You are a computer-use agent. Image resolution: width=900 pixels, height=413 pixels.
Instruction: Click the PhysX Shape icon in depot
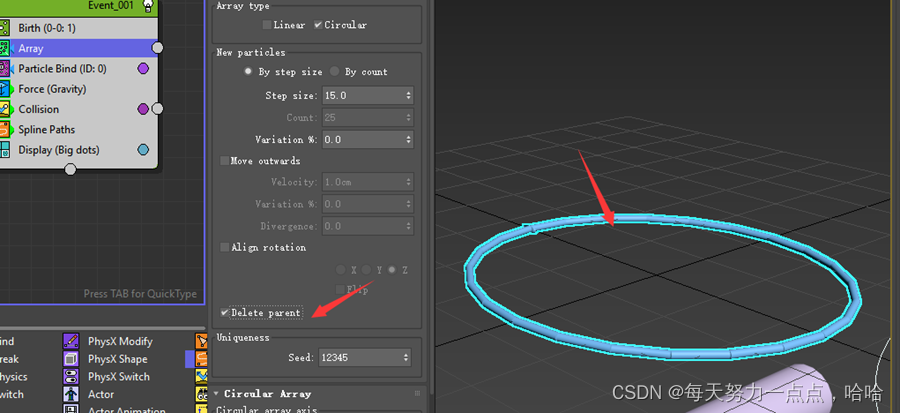coord(71,359)
